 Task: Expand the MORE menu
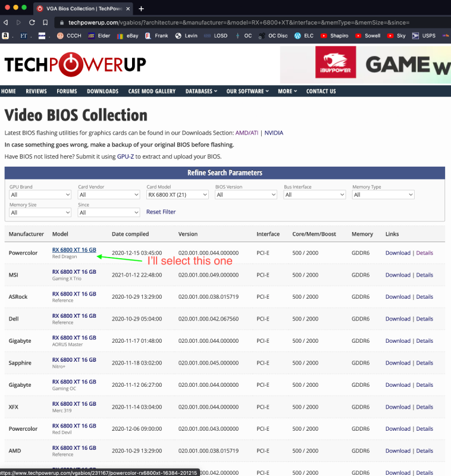(287, 91)
